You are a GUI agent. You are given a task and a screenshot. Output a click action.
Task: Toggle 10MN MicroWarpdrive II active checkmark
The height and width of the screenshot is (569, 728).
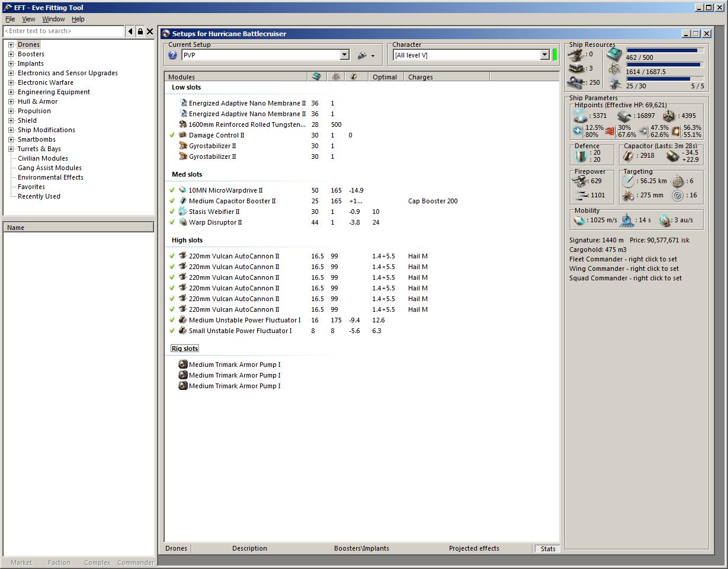tap(172, 190)
